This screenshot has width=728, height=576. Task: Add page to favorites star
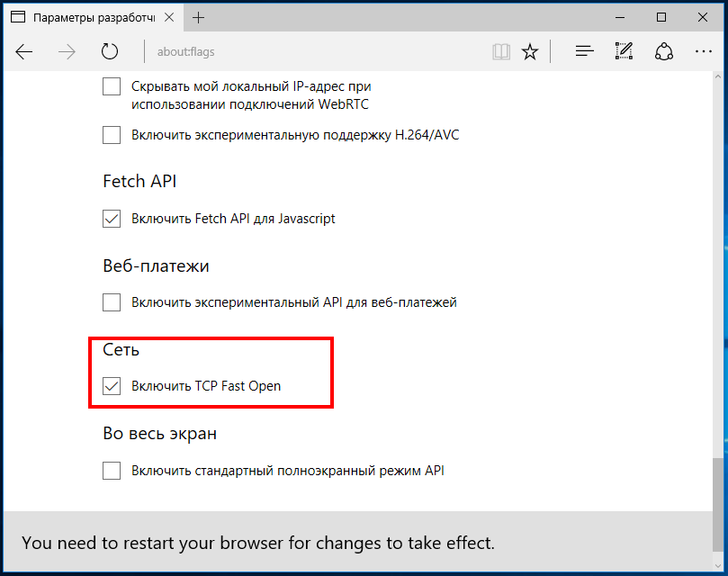(530, 51)
